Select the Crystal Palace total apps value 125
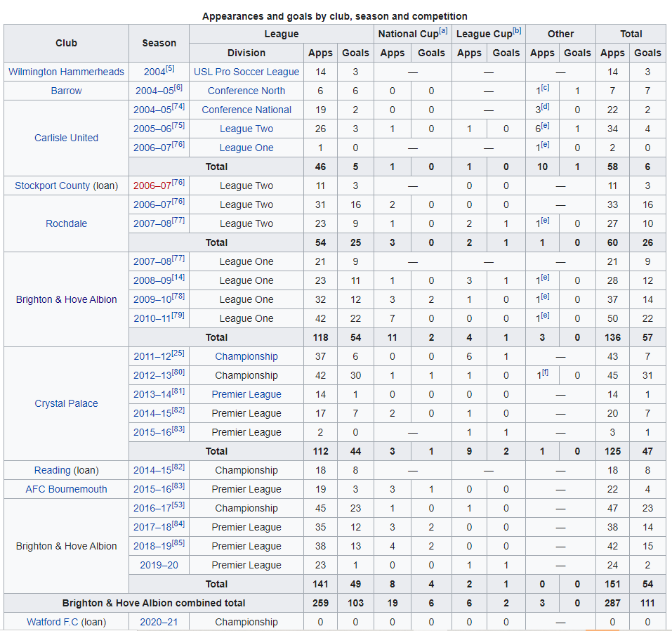The width and height of the screenshot is (672, 631). [612, 451]
